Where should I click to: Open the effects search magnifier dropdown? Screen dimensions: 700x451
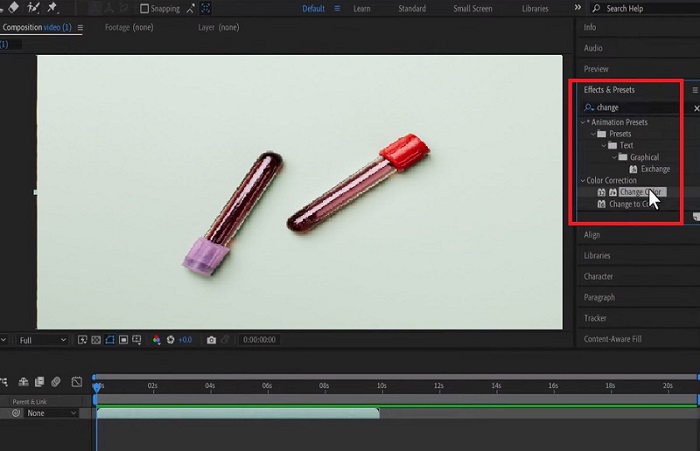click(x=589, y=108)
